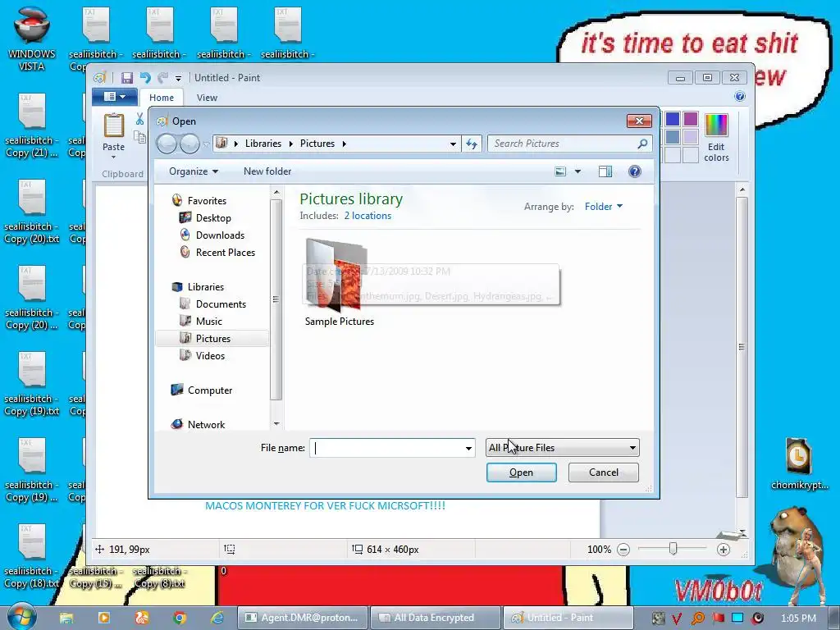Switch to All Data Encrypted taskbar window
Screen dimensions: 840x630
click(x=435, y=618)
